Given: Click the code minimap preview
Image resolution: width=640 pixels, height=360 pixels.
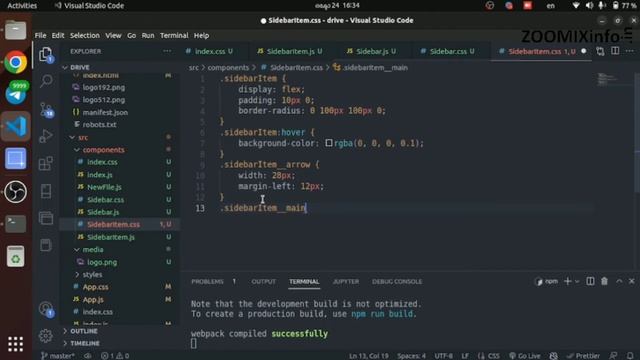Looking at the screenshot, I should point(607,79).
